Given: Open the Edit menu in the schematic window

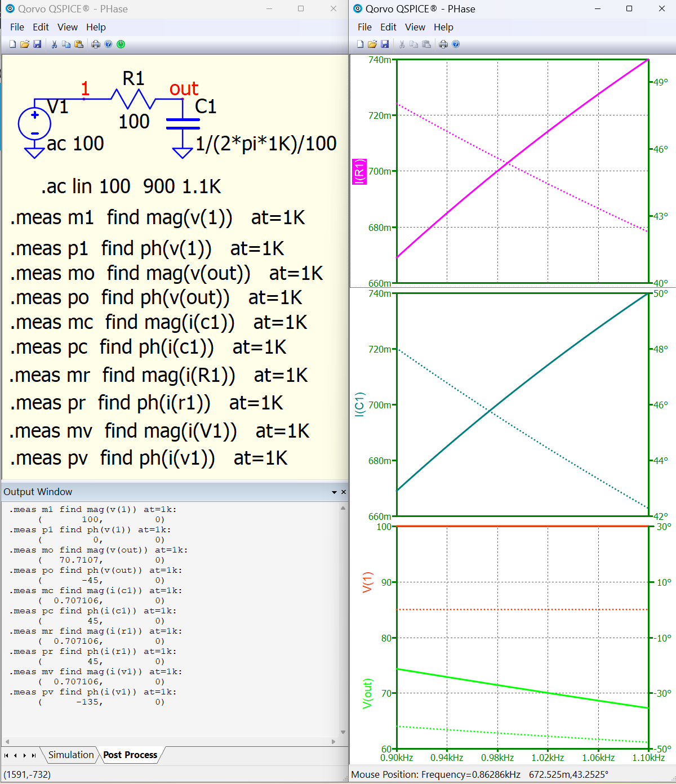Looking at the screenshot, I should point(41,27).
